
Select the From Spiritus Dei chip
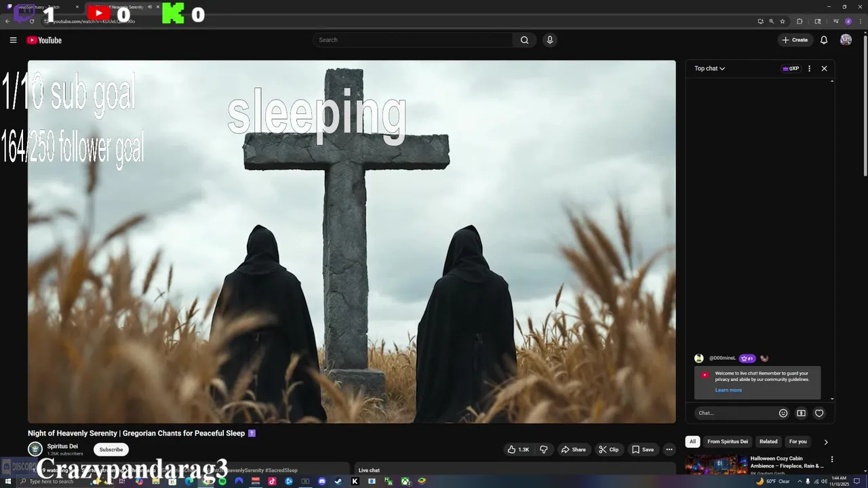click(x=728, y=442)
